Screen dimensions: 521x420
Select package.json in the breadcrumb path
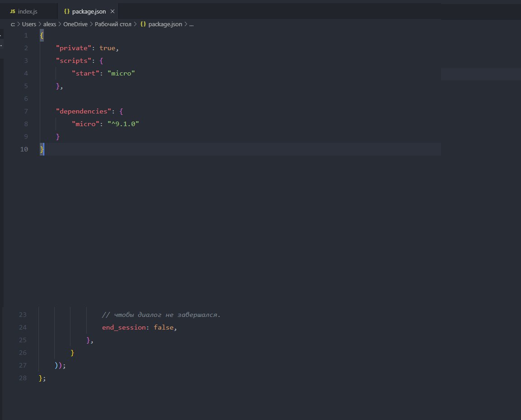(x=165, y=24)
